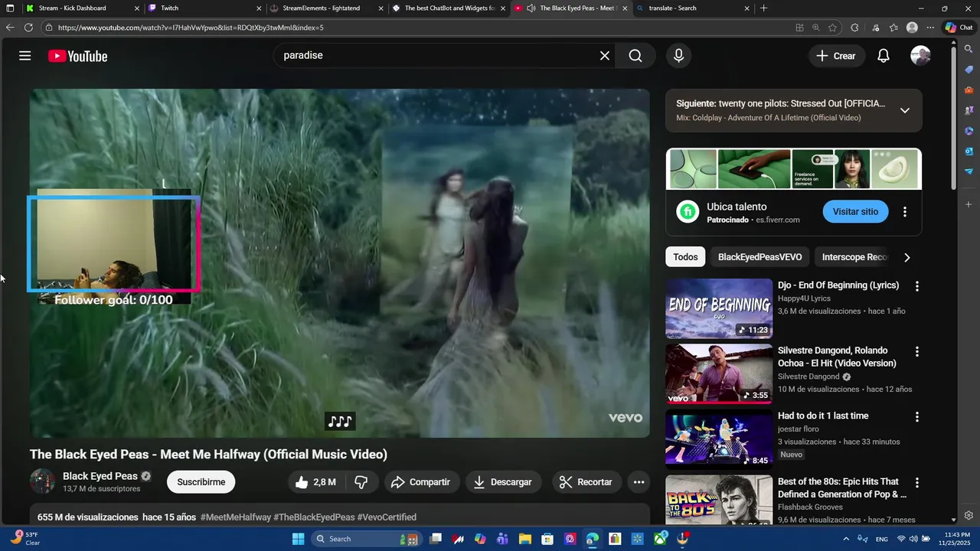This screenshot has height=551, width=980.
Task: Reload the page with refresh icon
Action: [x=28, y=28]
